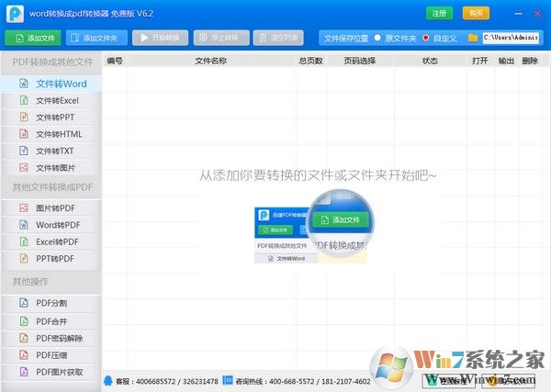Click the 图片转PDF icon
The height and width of the screenshot is (392, 551).
[24, 208]
